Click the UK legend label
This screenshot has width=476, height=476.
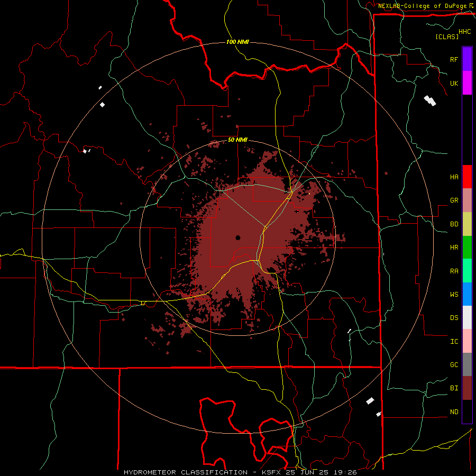(x=454, y=83)
